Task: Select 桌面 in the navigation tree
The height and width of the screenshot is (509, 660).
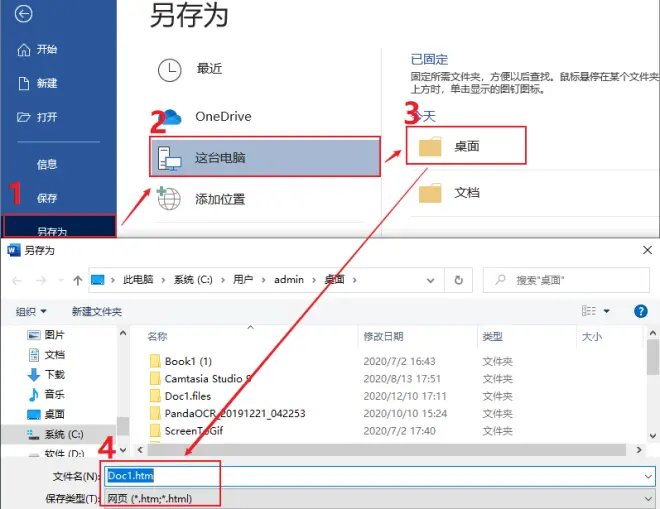Action: point(46,414)
